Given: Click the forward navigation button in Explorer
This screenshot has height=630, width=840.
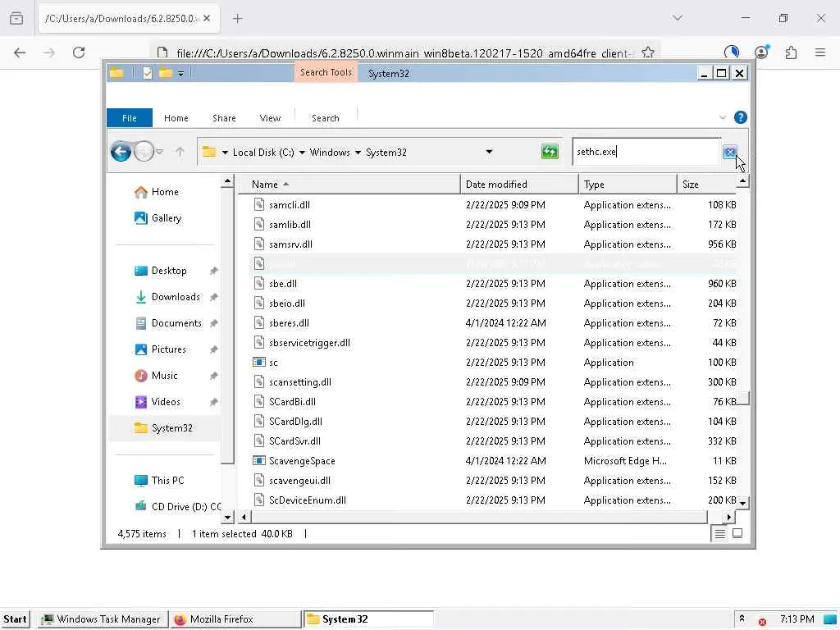Looking at the screenshot, I should click(144, 152).
